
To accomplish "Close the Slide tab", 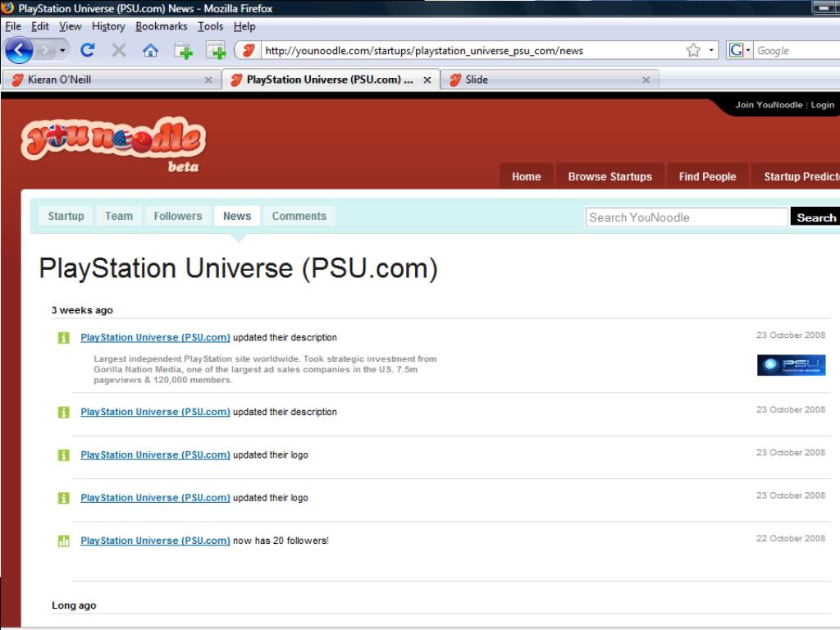I will click(646, 80).
